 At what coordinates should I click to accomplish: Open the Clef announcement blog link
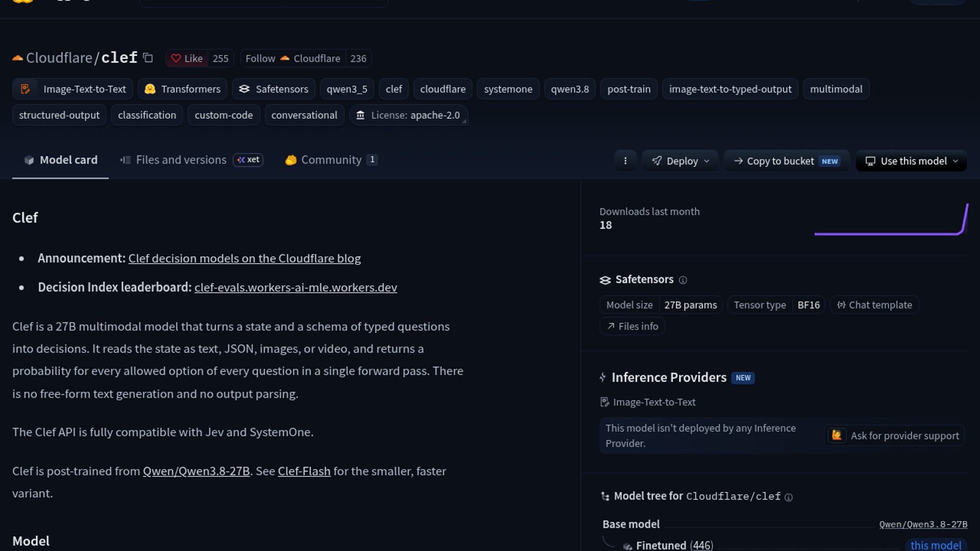click(x=244, y=258)
